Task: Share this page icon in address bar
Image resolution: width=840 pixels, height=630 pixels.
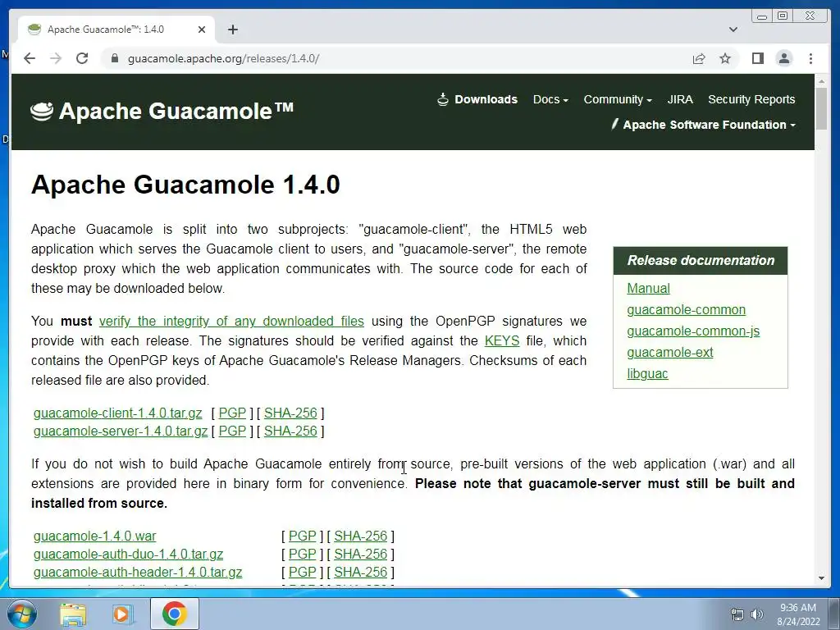Action: click(699, 58)
